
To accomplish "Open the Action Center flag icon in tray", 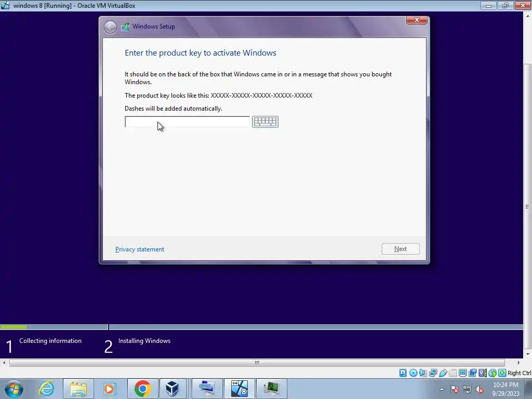I will (455, 389).
